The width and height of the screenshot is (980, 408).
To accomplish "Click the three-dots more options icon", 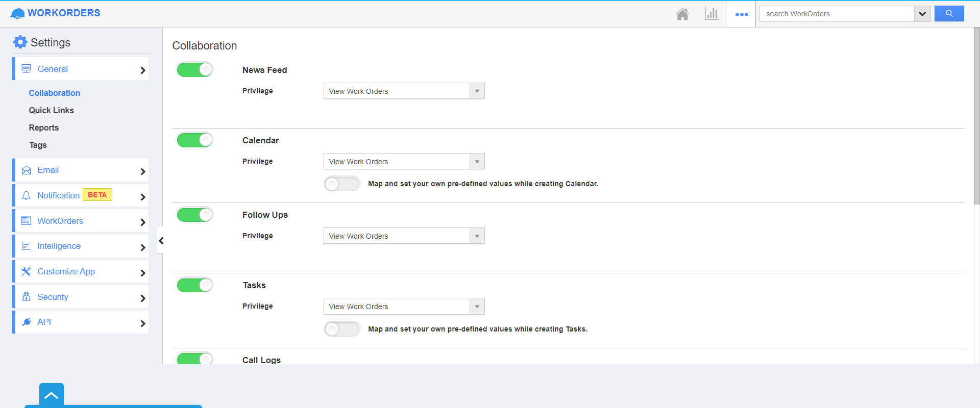I will click(x=741, y=14).
